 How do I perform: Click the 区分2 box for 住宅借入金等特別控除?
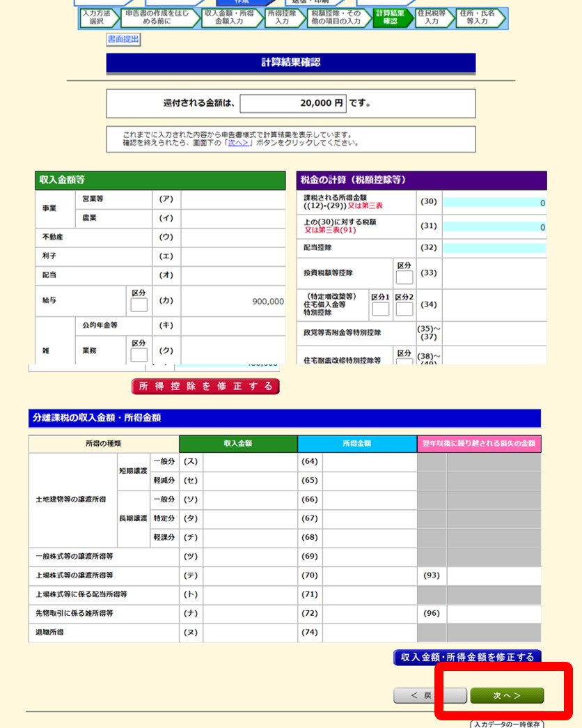(x=404, y=309)
